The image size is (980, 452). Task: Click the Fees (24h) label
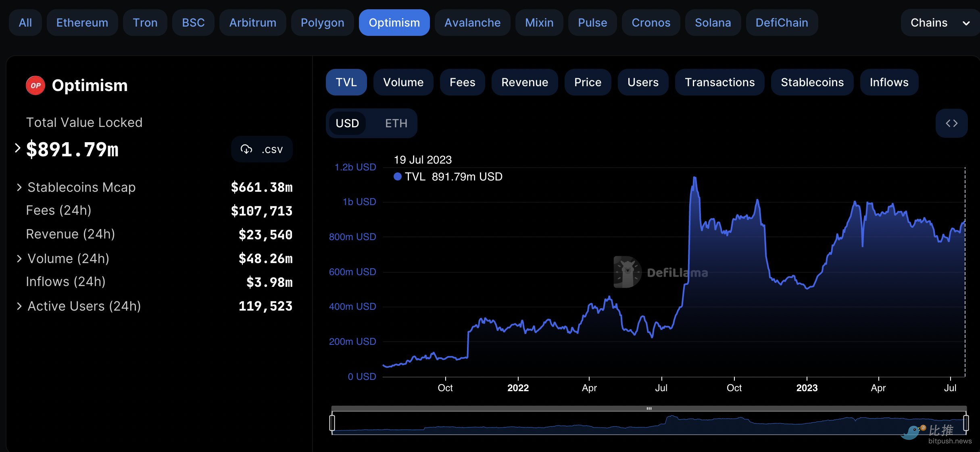(58, 210)
